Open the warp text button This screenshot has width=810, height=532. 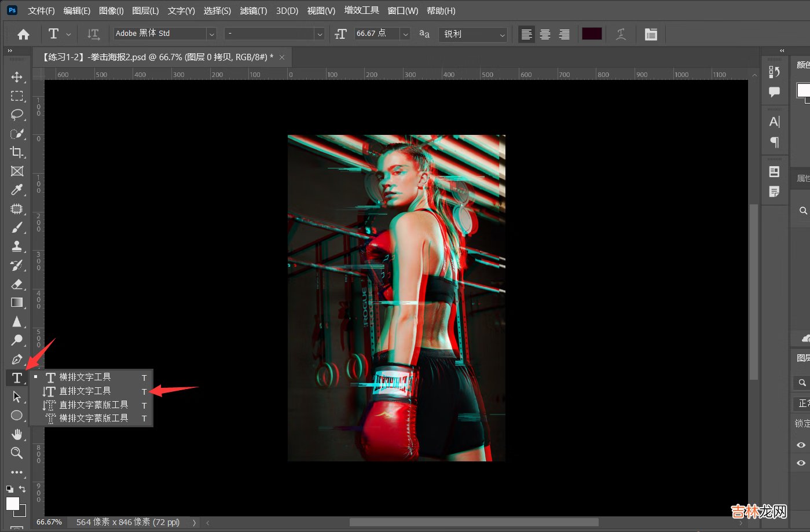click(x=621, y=34)
